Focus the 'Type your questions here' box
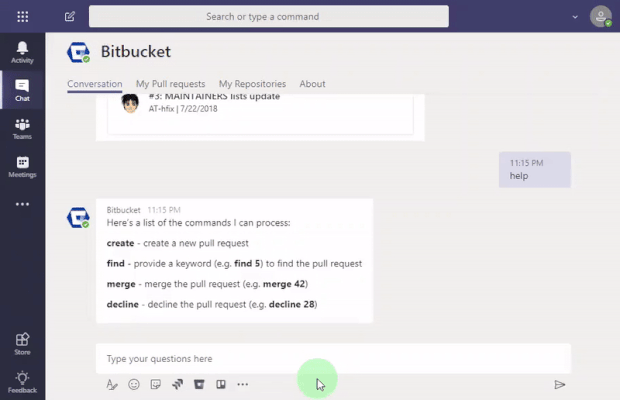Viewport: 620px width, 400px height. [x=333, y=358]
